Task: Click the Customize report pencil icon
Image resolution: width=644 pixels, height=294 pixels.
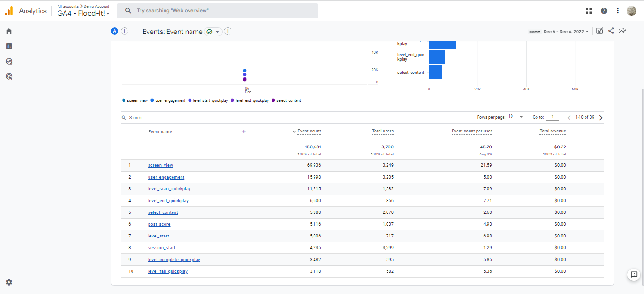Action: (x=600, y=31)
